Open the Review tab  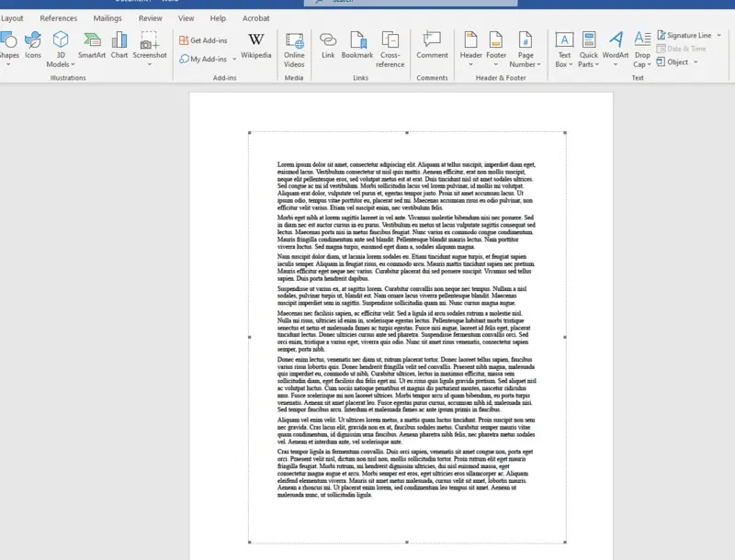150,18
